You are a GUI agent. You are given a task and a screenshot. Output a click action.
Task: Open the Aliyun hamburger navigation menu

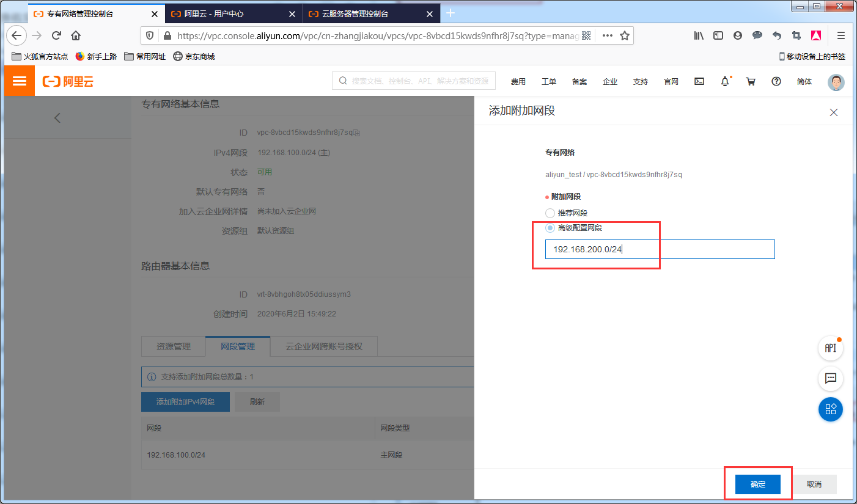(x=19, y=81)
